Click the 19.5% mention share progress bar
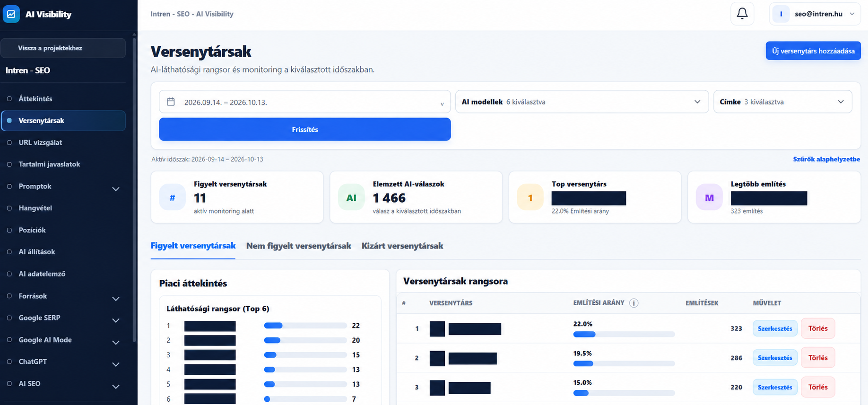 [624, 363]
